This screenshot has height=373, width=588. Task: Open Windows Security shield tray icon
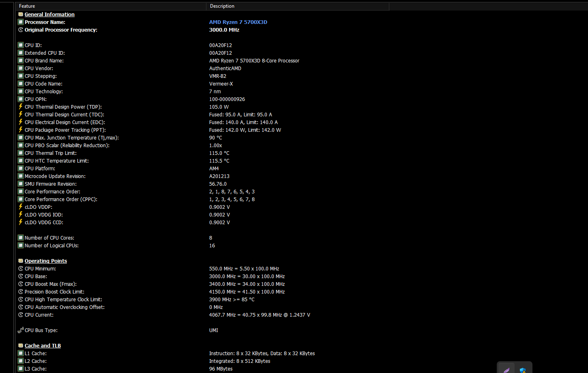(523, 370)
